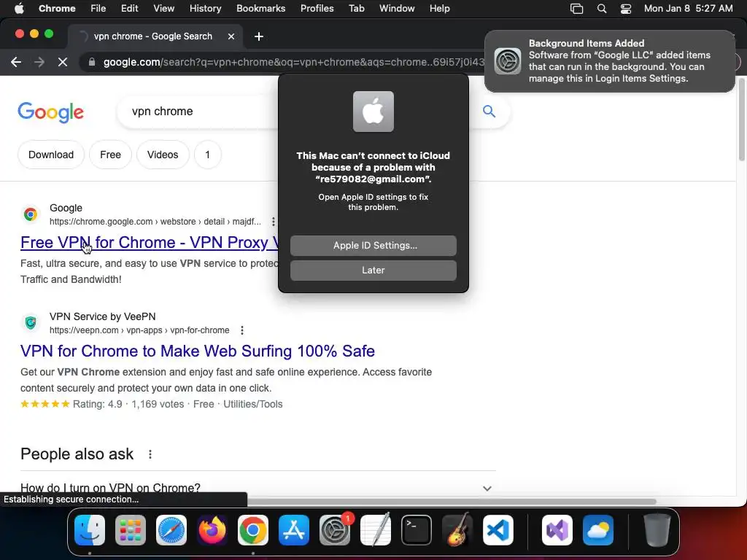Click the address bar URL
The image size is (747, 560).
tap(293, 62)
